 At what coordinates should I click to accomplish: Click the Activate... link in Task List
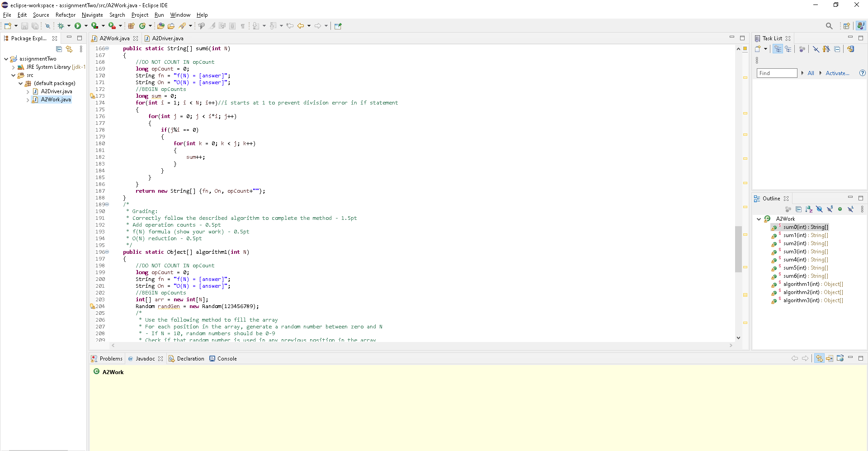click(837, 73)
